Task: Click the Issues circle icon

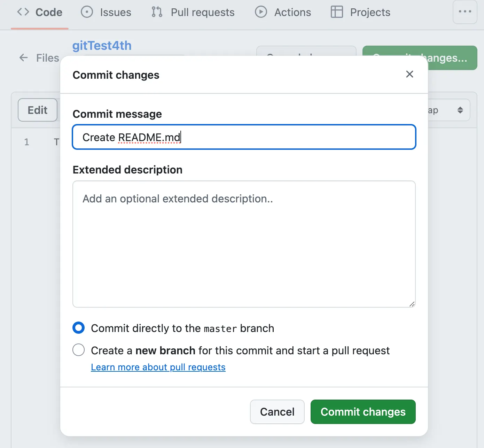Action: pos(87,12)
